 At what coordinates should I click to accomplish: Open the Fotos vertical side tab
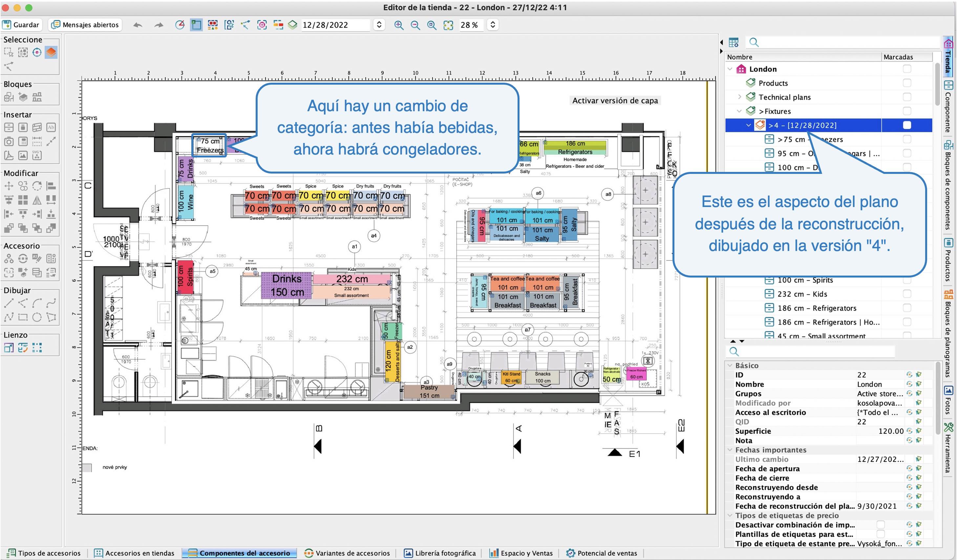point(948,401)
